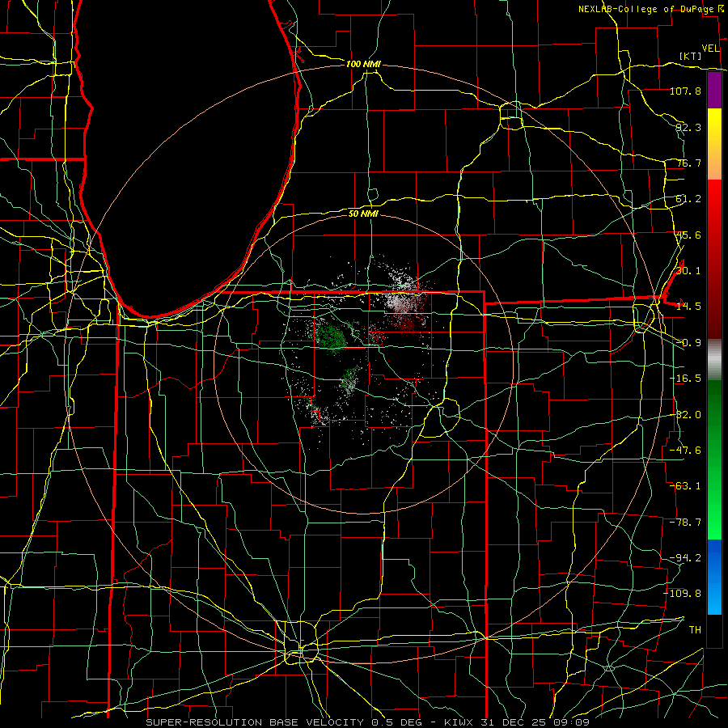
Task: Pick the yellow-orange segment of the color bar
Action: tap(714, 144)
